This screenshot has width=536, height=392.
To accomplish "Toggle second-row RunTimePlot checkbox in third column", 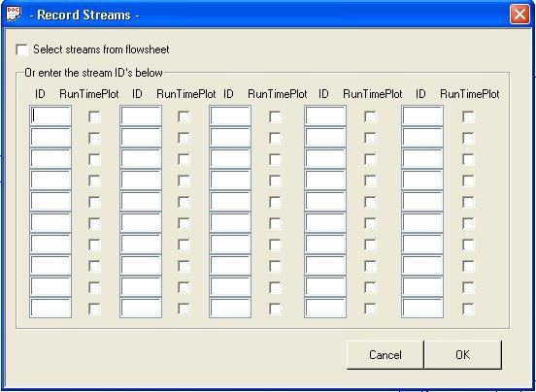I will coord(275,139).
